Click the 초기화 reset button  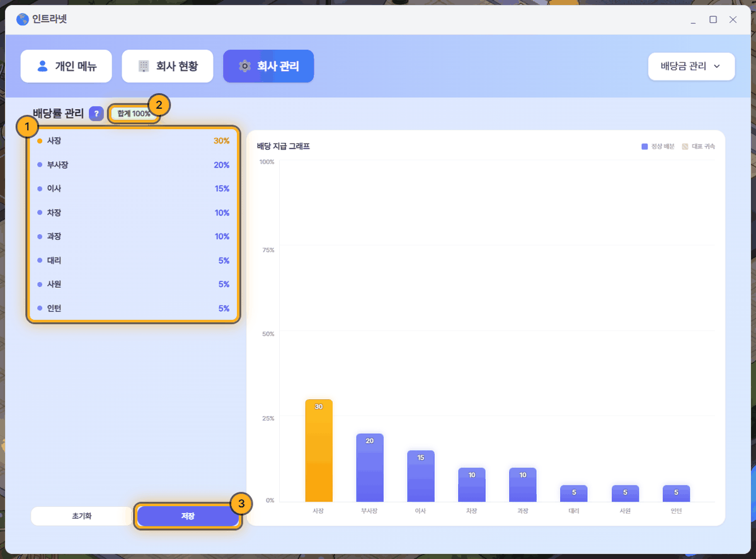tap(82, 516)
